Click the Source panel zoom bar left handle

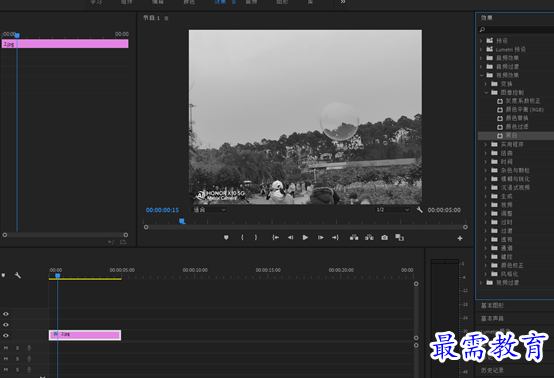pyautogui.click(x=5, y=235)
